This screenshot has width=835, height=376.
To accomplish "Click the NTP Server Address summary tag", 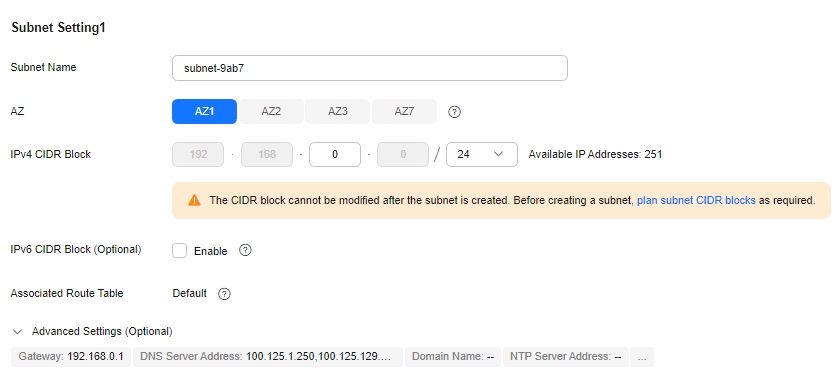I will coord(566,357).
